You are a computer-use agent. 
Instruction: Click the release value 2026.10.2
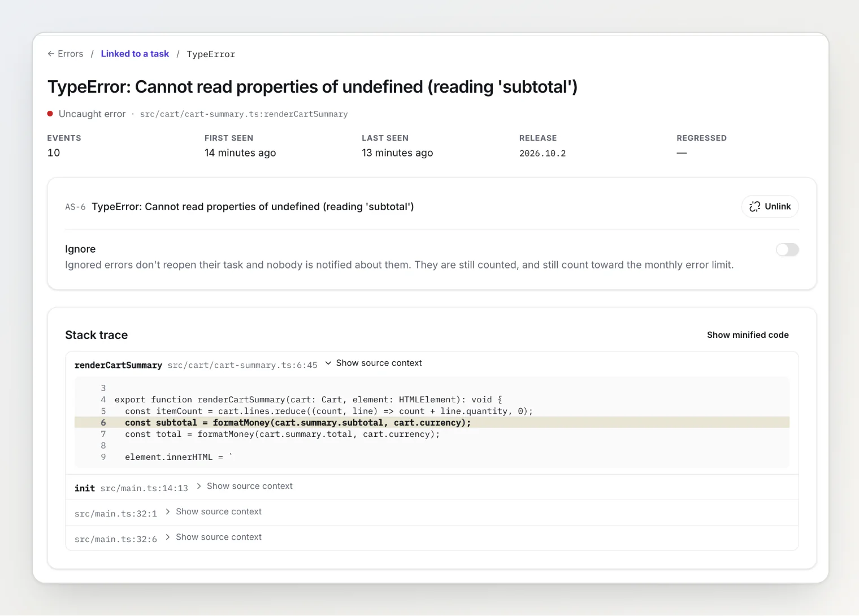543,153
